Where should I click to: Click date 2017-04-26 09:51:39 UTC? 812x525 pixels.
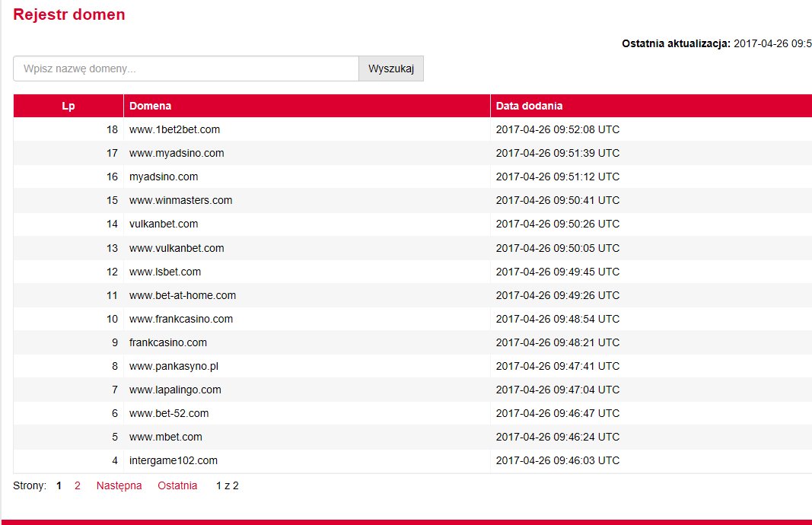pos(558,153)
